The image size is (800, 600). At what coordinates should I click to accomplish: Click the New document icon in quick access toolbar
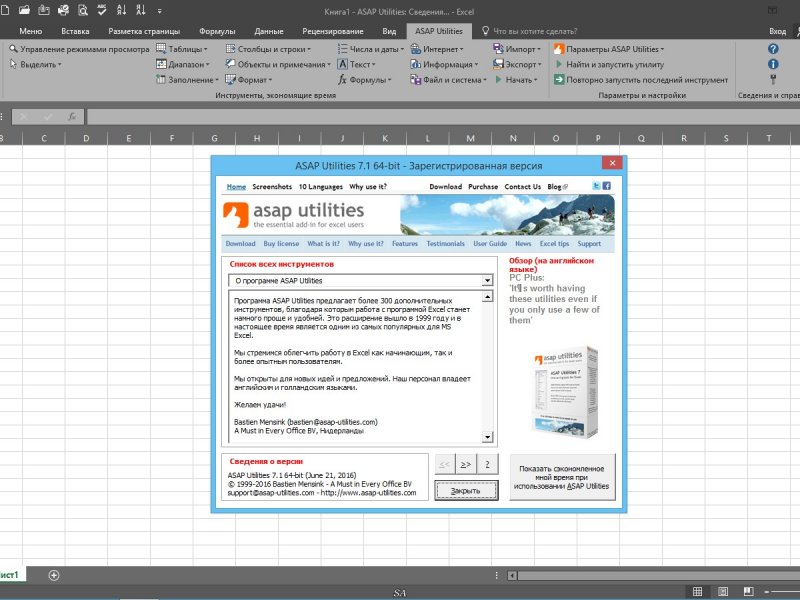5,10
